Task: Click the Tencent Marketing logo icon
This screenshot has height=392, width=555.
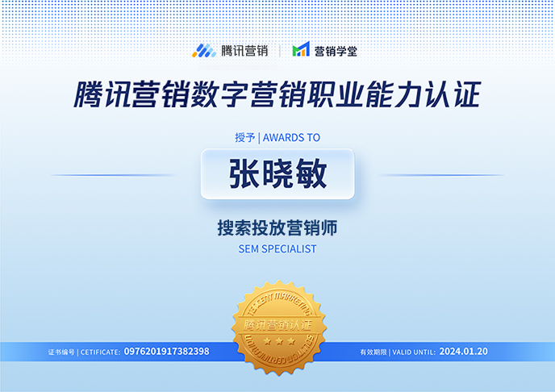Action: (204, 51)
